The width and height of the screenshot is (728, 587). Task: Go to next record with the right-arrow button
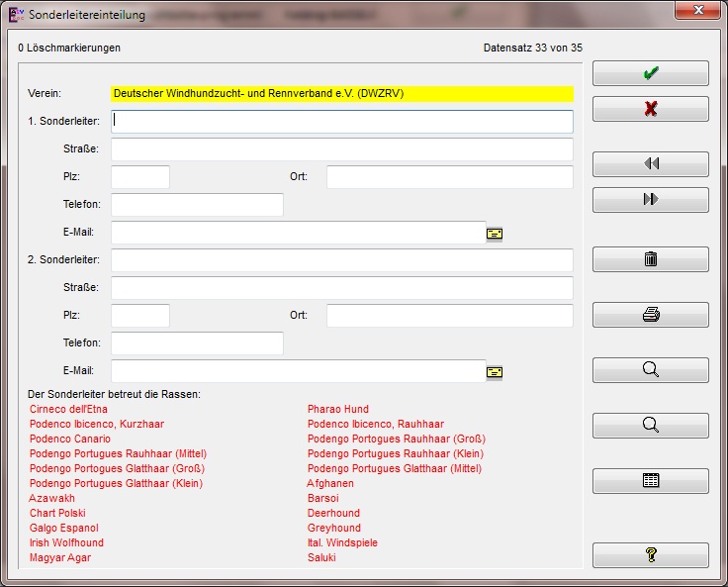click(x=651, y=199)
